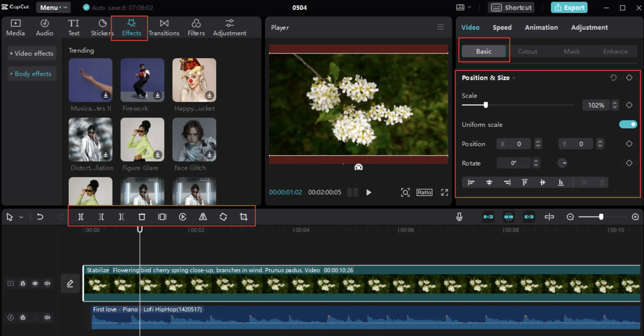Start voice recording with microphone icon

pos(459,217)
